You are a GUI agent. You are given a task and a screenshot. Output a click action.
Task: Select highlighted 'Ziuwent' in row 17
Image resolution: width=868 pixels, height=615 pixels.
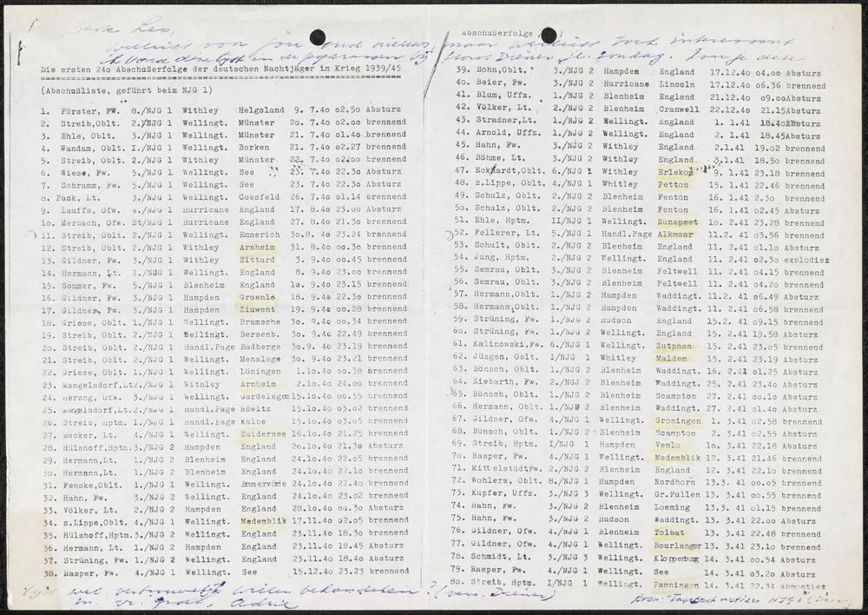(x=258, y=309)
